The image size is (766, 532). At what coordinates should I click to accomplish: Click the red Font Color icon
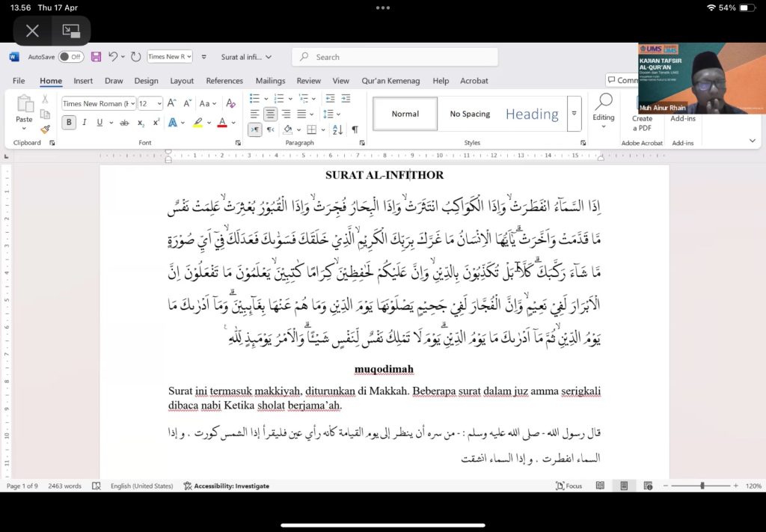[x=221, y=123]
